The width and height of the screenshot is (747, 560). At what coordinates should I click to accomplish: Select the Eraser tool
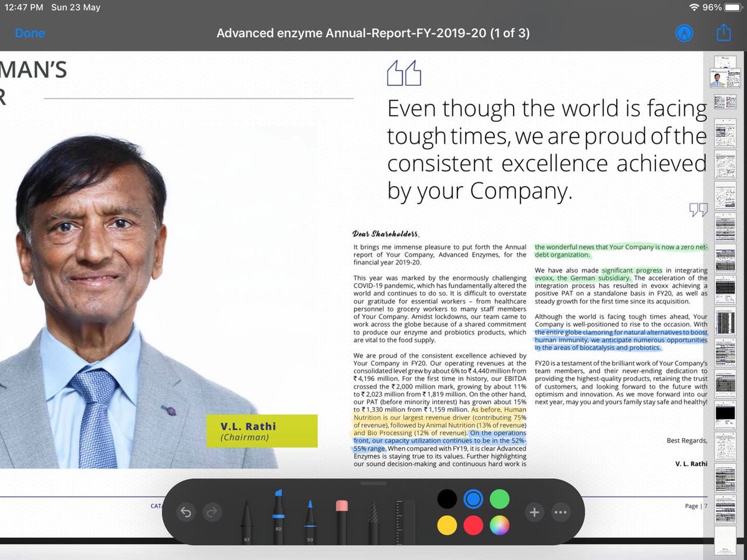(341, 521)
